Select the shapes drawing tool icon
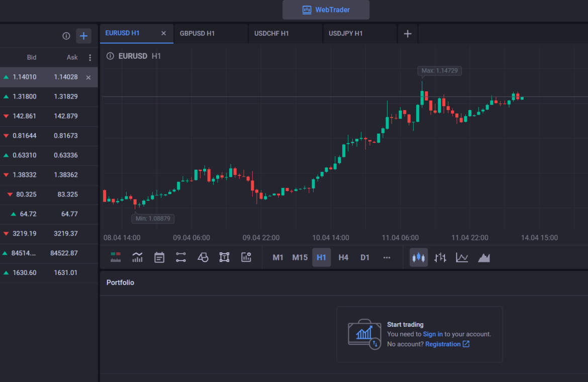 203,257
